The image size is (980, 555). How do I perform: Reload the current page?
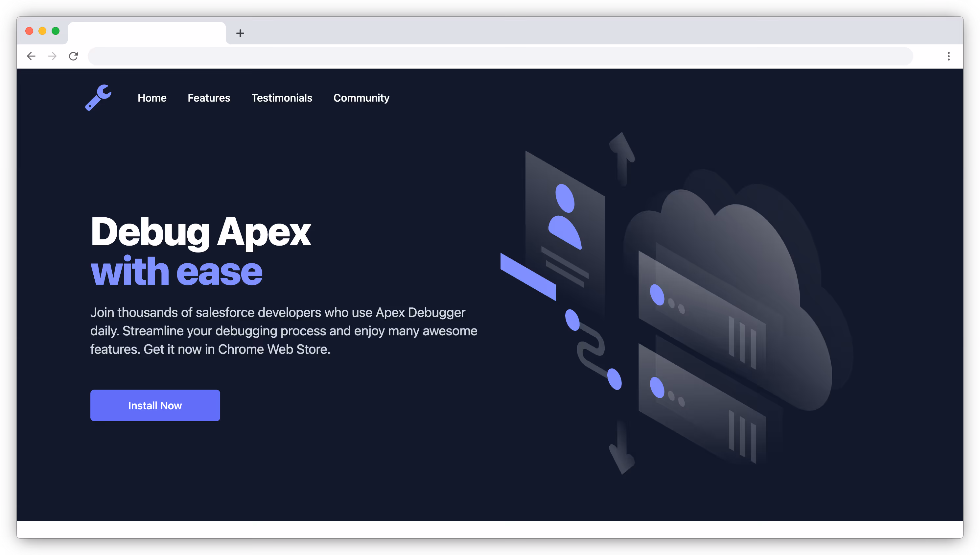pyautogui.click(x=73, y=56)
